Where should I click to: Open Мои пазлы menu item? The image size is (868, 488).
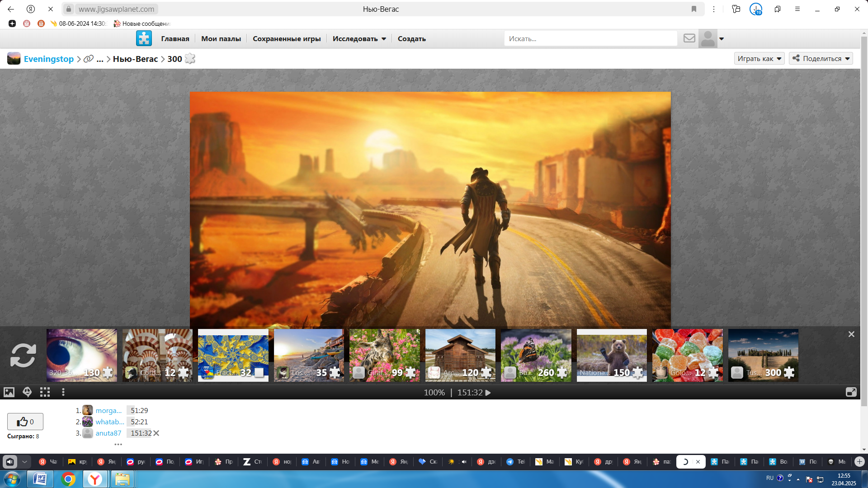click(221, 39)
